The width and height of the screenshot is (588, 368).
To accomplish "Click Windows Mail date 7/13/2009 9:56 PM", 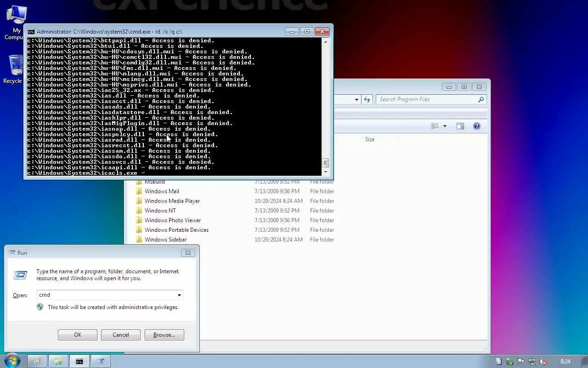I will pyautogui.click(x=277, y=191).
